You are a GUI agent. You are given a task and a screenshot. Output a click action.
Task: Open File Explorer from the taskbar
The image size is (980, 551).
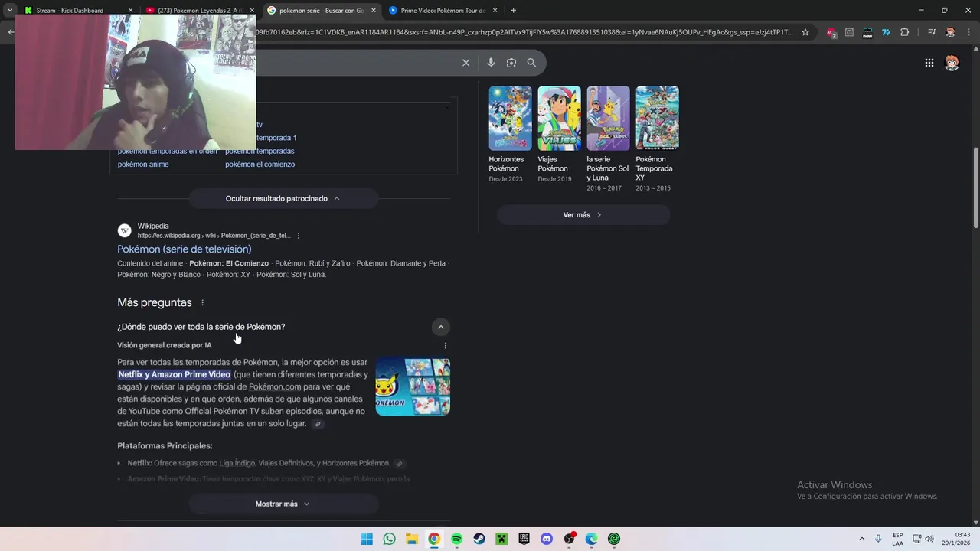coord(412,539)
